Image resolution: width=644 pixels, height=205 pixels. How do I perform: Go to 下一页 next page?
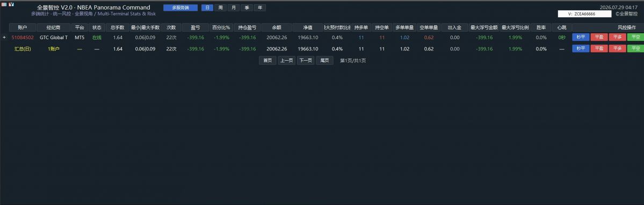tap(305, 61)
